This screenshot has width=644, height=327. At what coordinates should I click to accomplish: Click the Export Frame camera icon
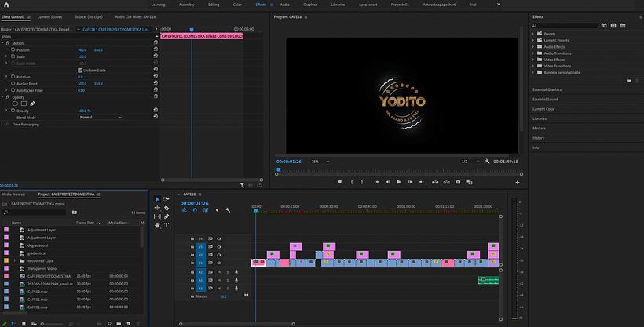[458, 182]
